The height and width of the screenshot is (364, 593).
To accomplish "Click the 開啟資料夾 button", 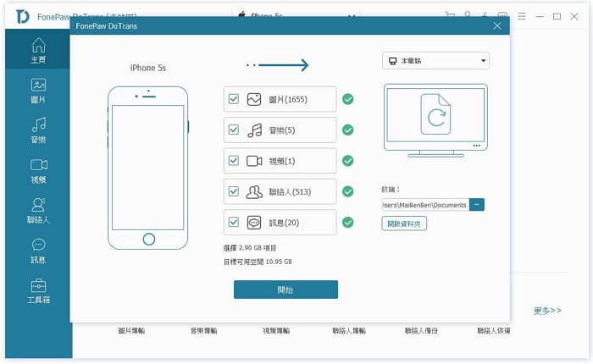I will 404,223.
